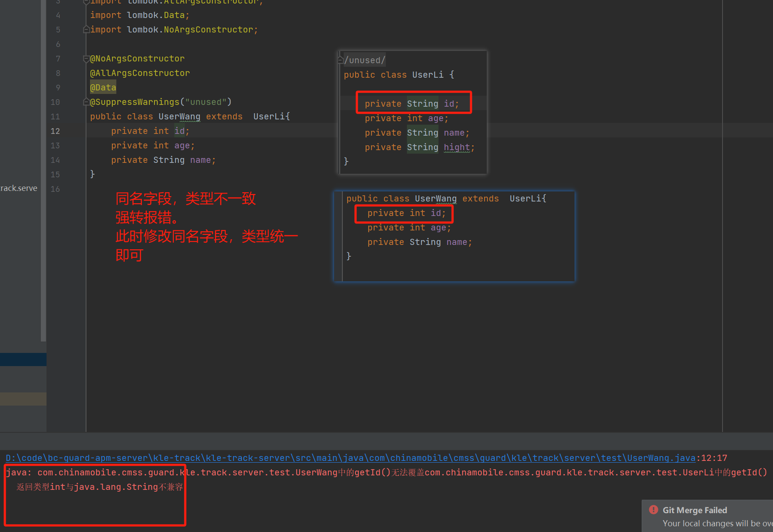Click 'private String hight;' in the UserLi snippet
The width and height of the screenshot is (773, 532).
point(420,147)
